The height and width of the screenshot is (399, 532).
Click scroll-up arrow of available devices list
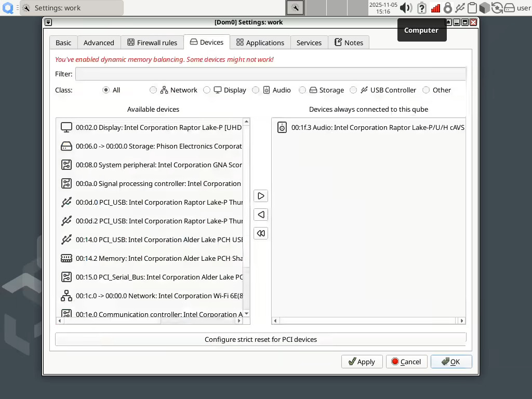[247, 122]
